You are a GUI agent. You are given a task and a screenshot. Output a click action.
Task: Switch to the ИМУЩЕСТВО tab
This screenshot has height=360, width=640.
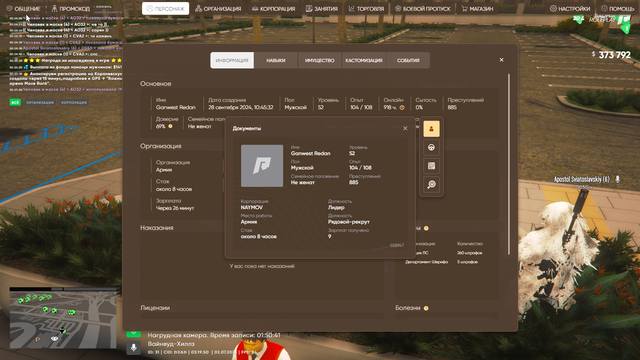click(x=320, y=60)
